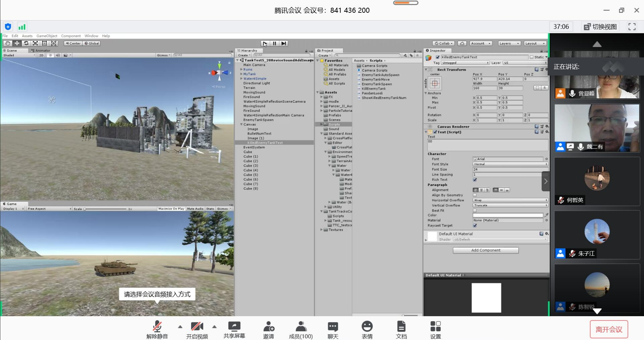Select the Rotate tool in Unity toolbar
Image resolution: width=644 pixels, height=340 pixels.
pos(26,43)
